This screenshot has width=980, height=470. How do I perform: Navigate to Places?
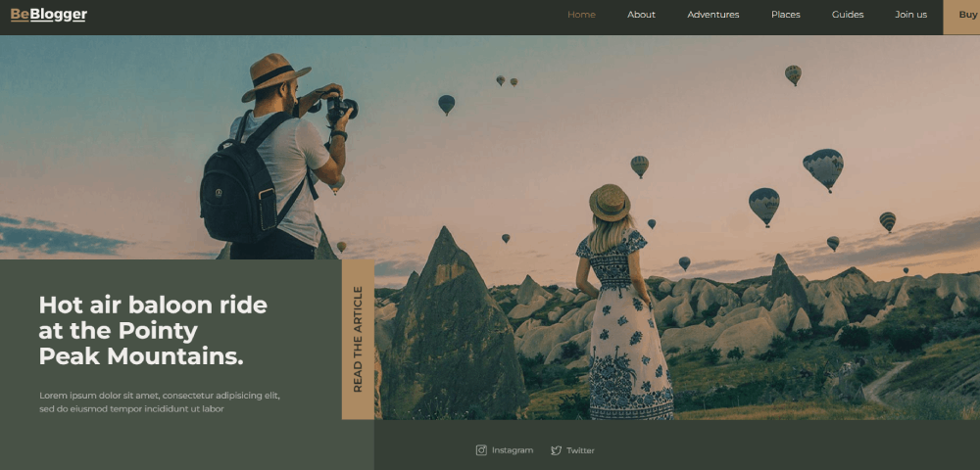[786, 15]
